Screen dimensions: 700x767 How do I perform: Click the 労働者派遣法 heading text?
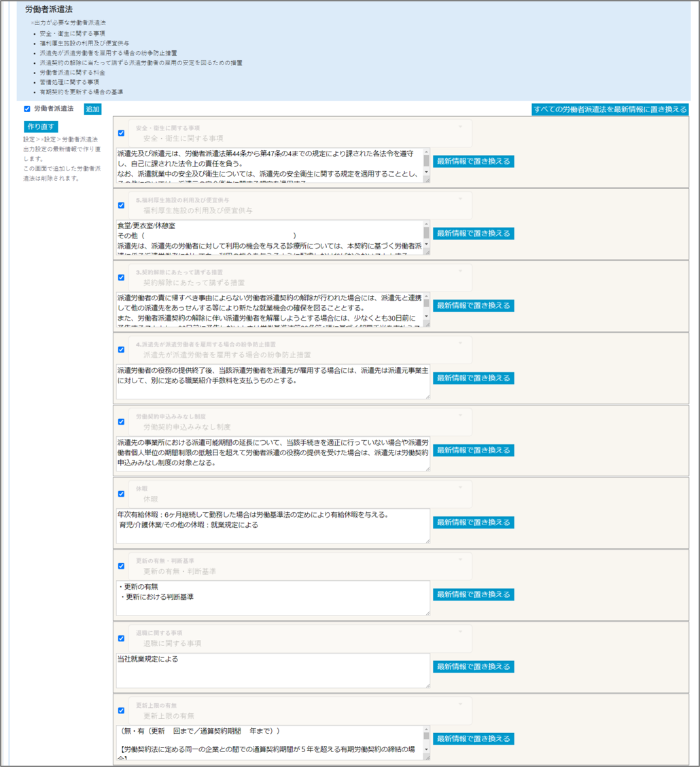click(x=49, y=10)
